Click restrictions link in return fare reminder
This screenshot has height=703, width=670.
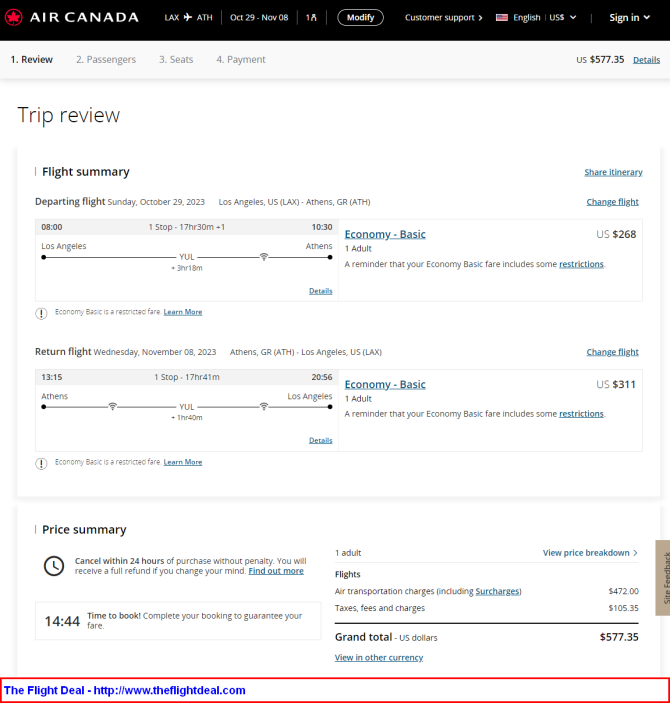581,414
